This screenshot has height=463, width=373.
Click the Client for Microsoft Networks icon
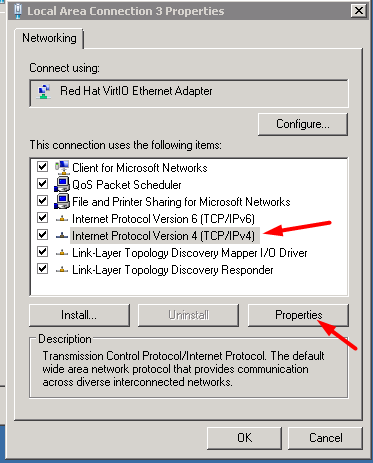coord(62,167)
